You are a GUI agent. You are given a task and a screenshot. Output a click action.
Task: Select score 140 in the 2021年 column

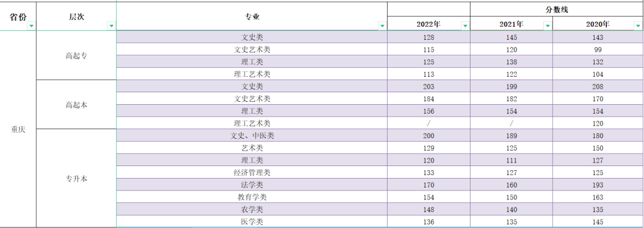[x=512, y=210]
